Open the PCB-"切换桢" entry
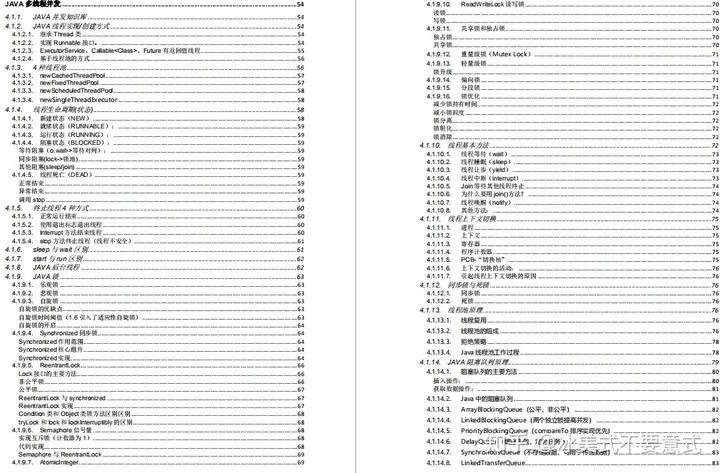720x473 pixels. point(573,259)
